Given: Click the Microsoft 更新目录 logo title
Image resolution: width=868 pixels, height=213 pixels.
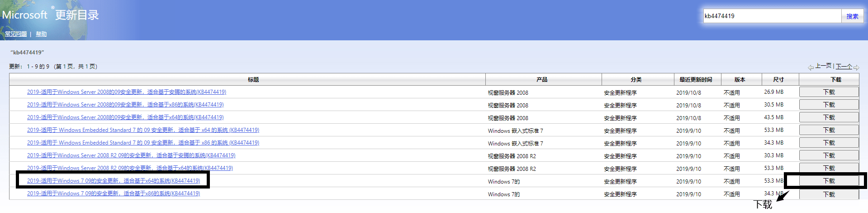Looking at the screenshot, I should (50, 15).
